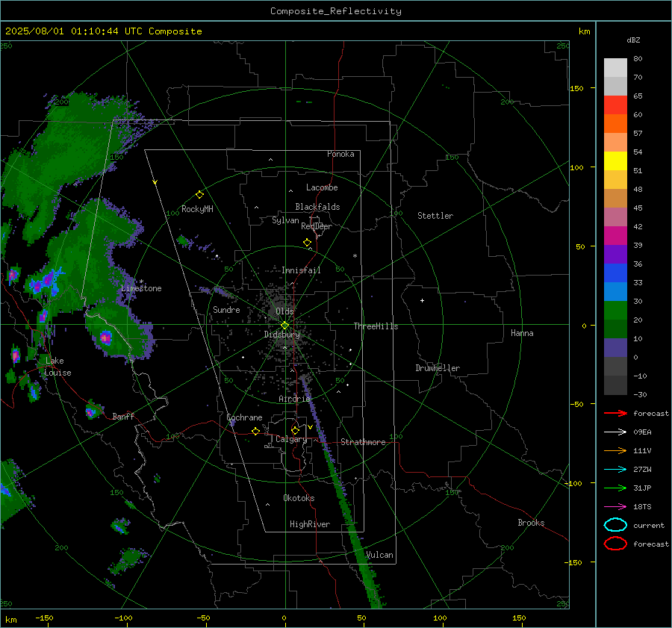Click the Strathmore city label

(363, 442)
